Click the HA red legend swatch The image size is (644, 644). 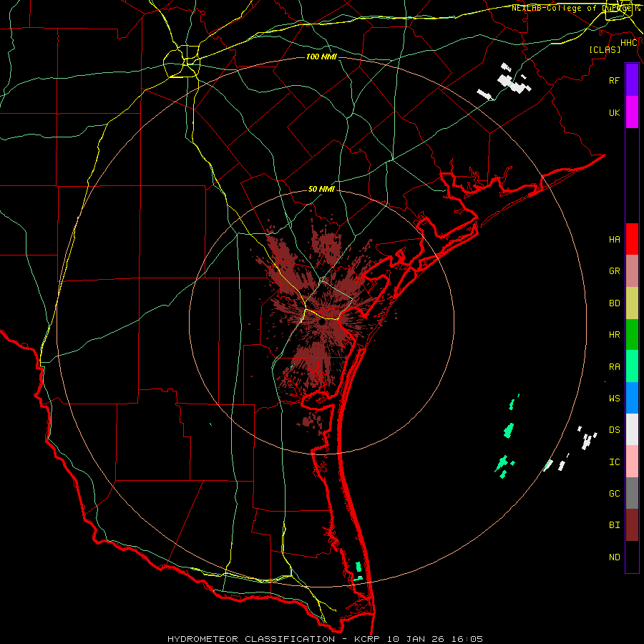click(x=632, y=239)
